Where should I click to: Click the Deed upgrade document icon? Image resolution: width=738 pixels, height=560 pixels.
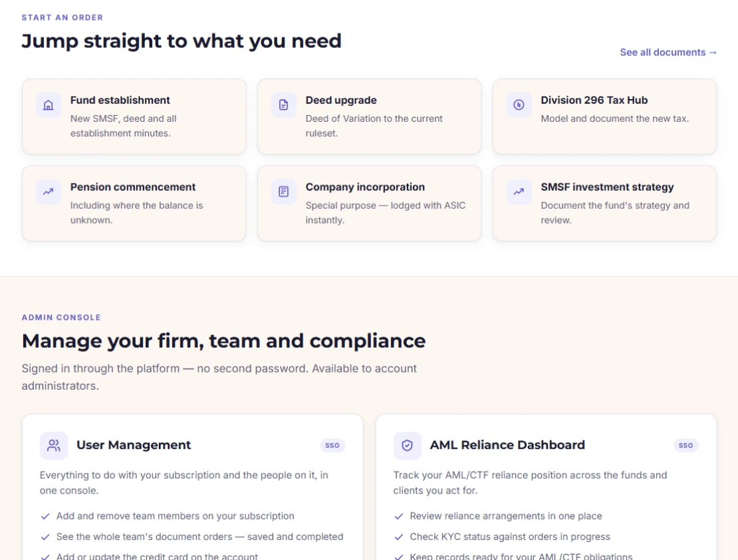click(x=283, y=105)
